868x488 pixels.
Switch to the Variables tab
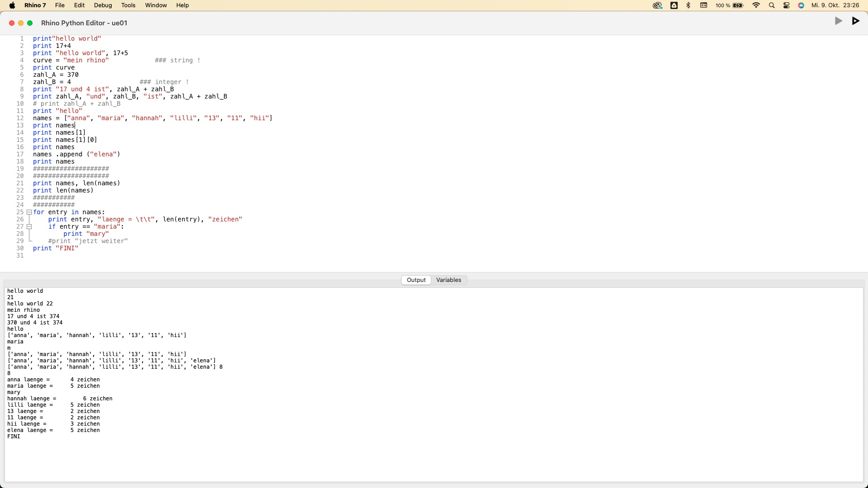448,280
